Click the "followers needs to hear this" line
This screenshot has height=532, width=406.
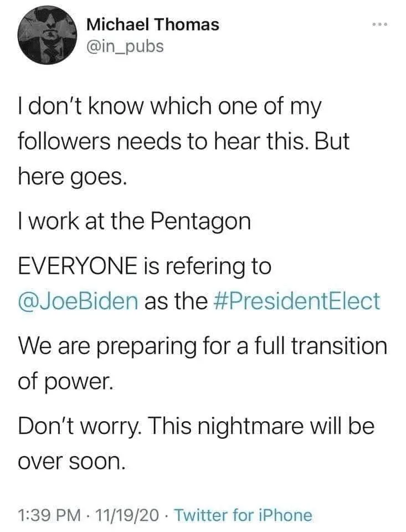tap(184, 141)
